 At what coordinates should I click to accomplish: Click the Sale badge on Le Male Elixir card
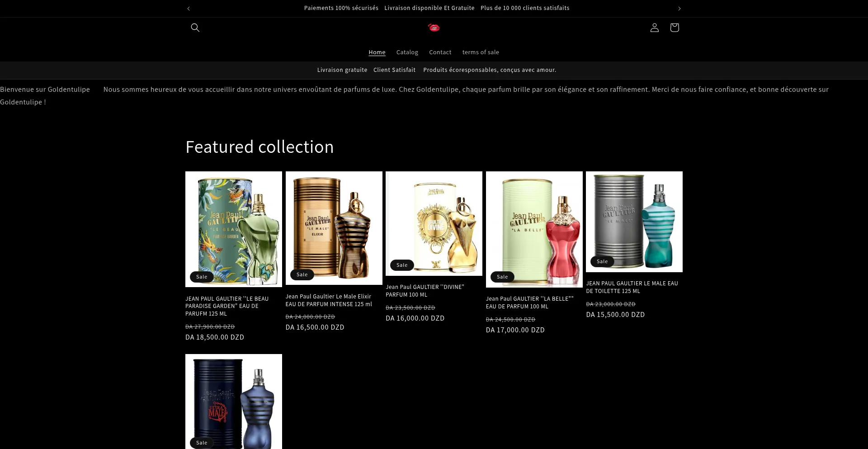[x=302, y=274]
